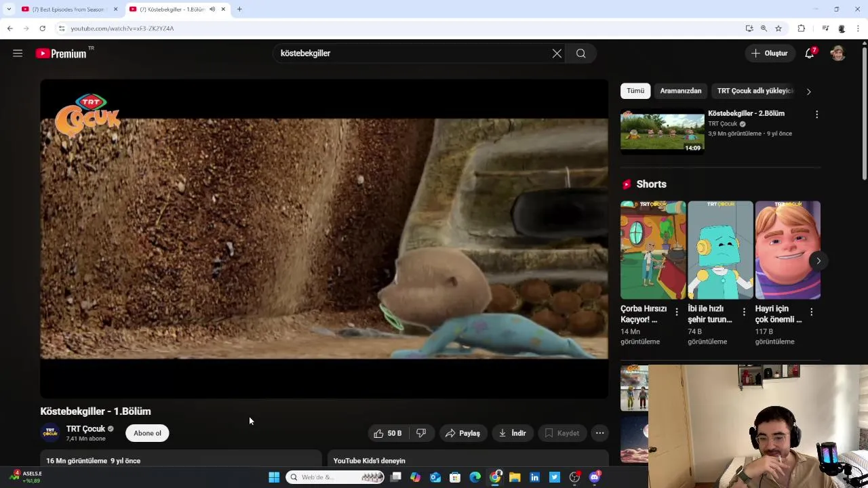The height and width of the screenshot is (488, 868).
Task: Expand the Chrome tab search dropdown
Action: coord(9,9)
